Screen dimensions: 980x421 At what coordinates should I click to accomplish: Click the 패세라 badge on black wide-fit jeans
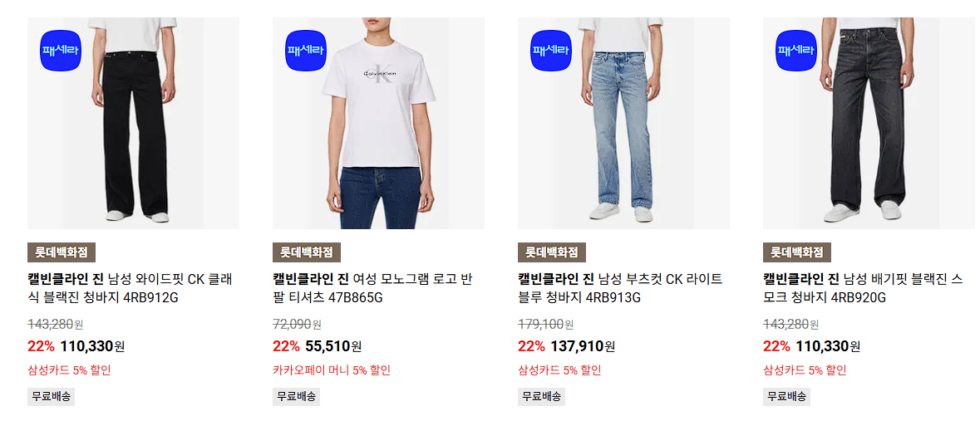pos(62,51)
